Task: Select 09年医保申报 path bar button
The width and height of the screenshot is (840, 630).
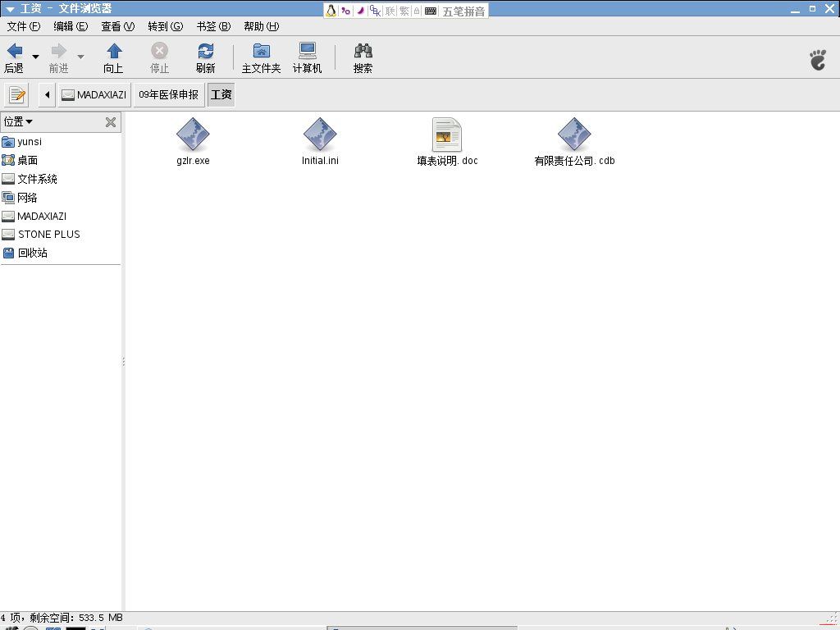Action: (169, 95)
